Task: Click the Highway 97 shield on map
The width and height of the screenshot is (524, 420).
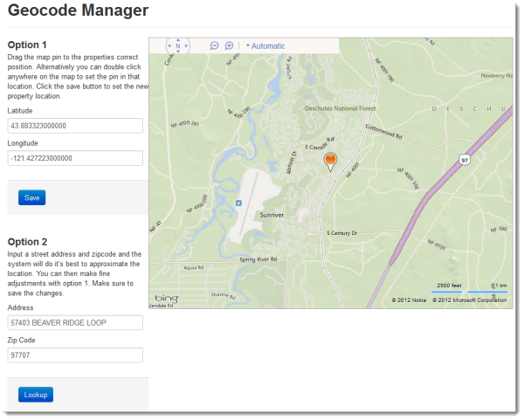Action: pyautogui.click(x=465, y=160)
